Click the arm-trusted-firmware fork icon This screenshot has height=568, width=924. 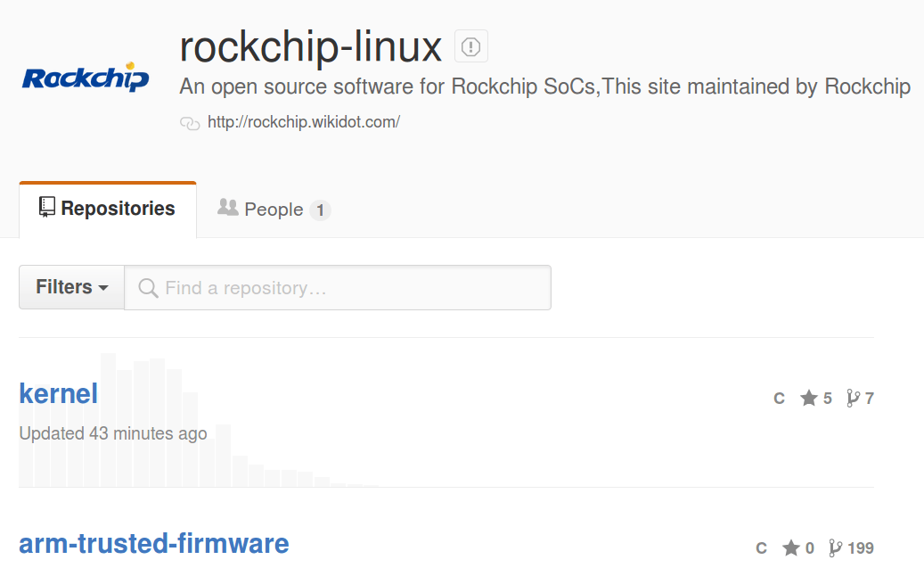(x=835, y=548)
